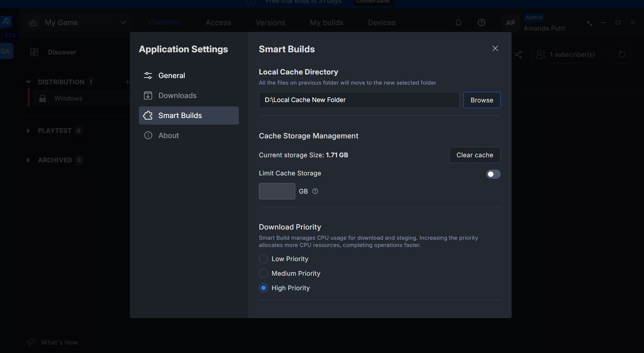Screen dimensions: 644x353
Task: Expand the ARCHIVED section
Action: pos(28,160)
